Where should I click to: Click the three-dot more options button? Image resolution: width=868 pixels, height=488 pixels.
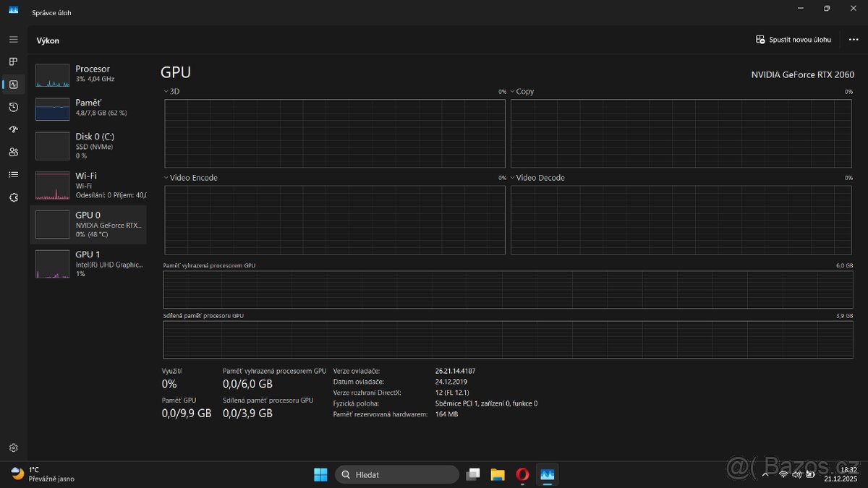854,40
